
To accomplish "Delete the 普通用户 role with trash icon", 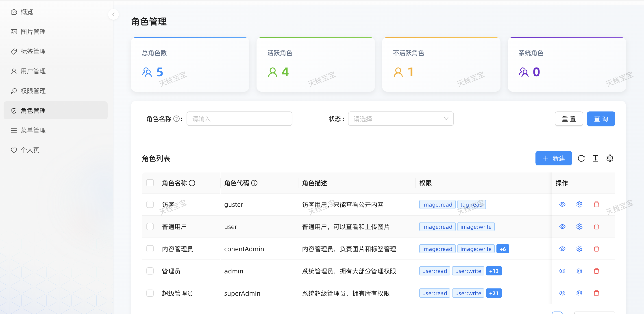I will [596, 227].
